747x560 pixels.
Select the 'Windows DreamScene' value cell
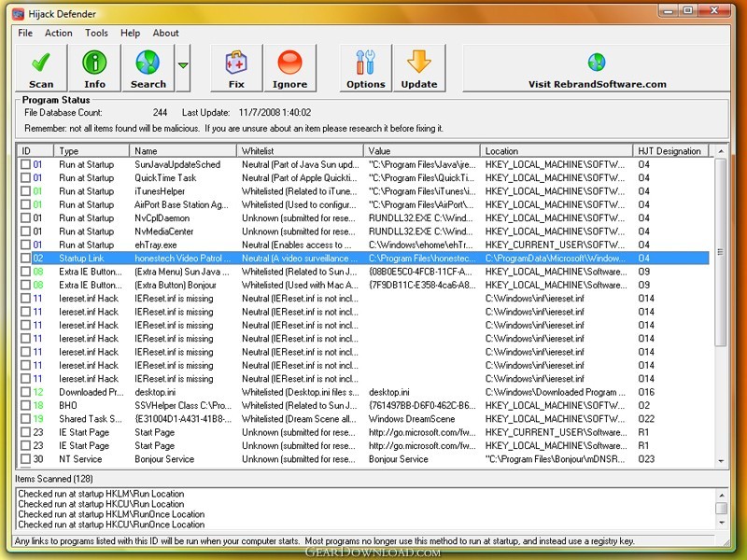point(412,419)
